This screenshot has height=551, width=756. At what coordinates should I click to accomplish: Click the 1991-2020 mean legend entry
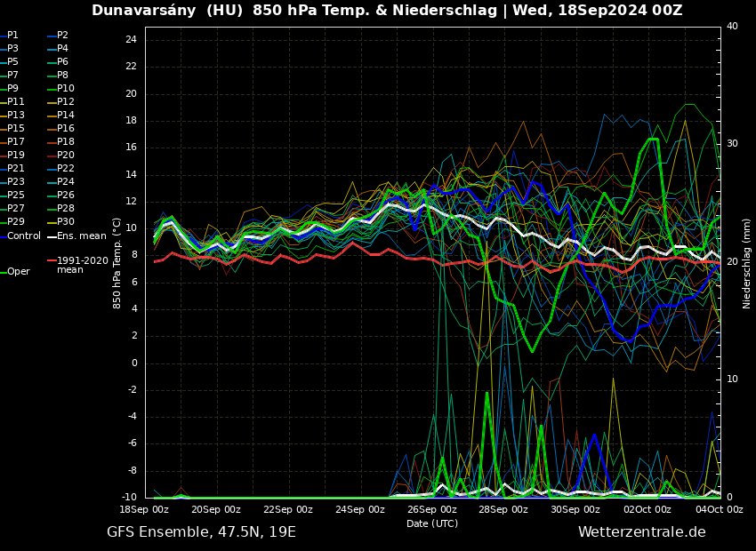click(x=82, y=265)
